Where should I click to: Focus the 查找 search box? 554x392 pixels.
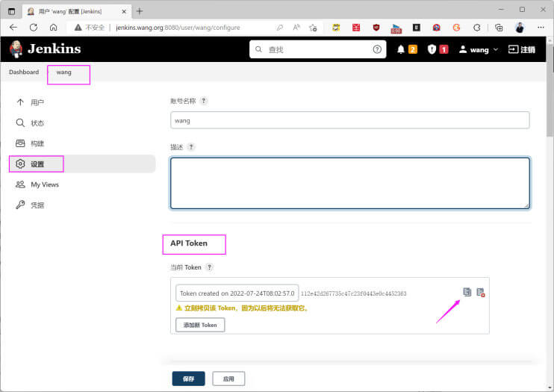[317, 49]
